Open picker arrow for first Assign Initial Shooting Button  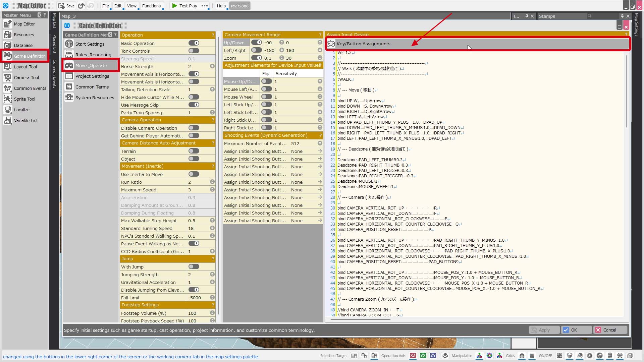(320, 151)
